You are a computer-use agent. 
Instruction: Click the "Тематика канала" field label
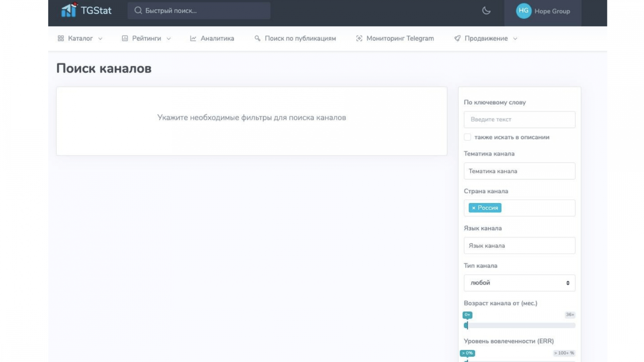pyautogui.click(x=489, y=154)
